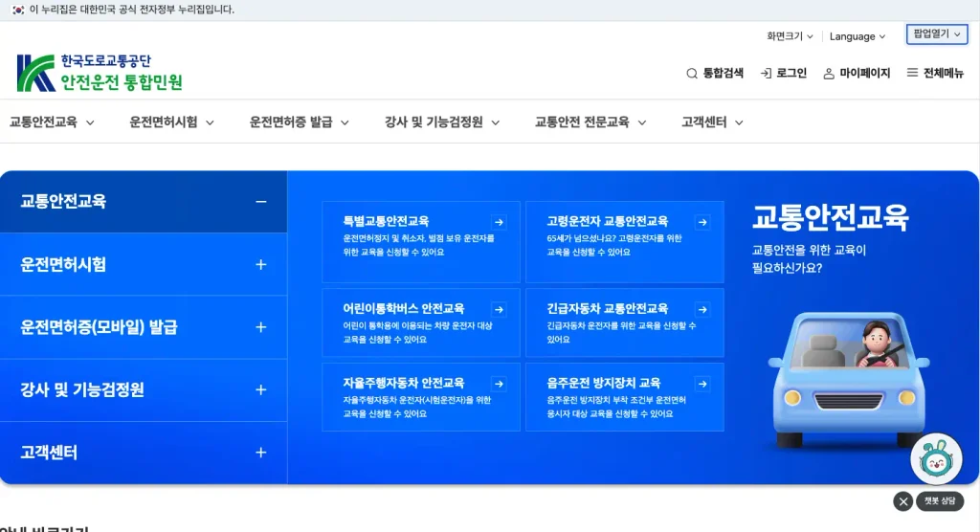Click arrow icon on 긴급자동차 교통안전교육 card
Screen dimensions: 980x532
[702, 309]
